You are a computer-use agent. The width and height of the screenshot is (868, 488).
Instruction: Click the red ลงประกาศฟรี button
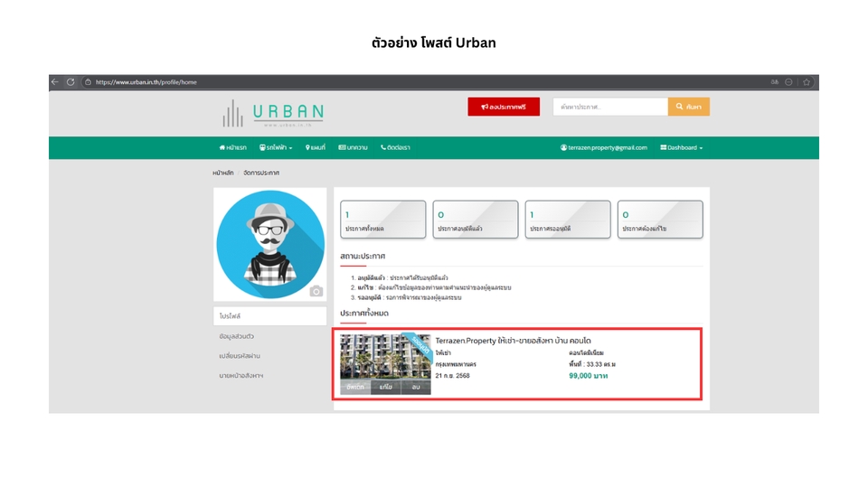tap(504, 107)
